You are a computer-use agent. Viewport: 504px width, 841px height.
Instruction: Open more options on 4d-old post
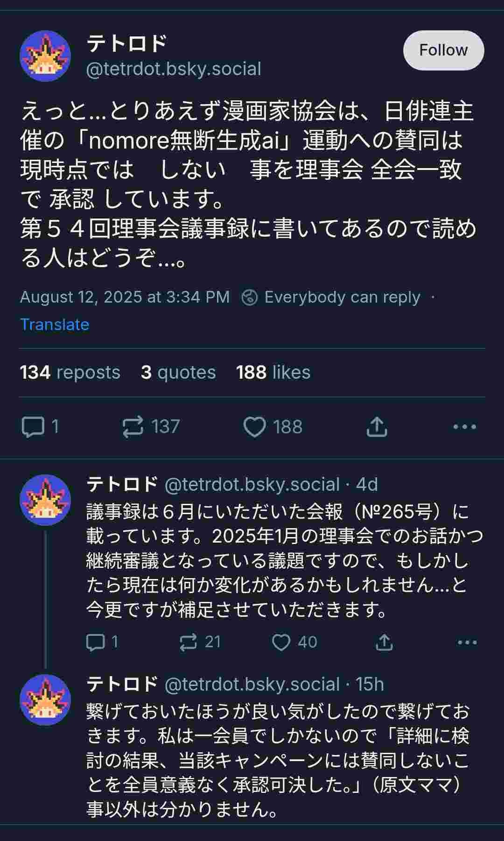467,643
